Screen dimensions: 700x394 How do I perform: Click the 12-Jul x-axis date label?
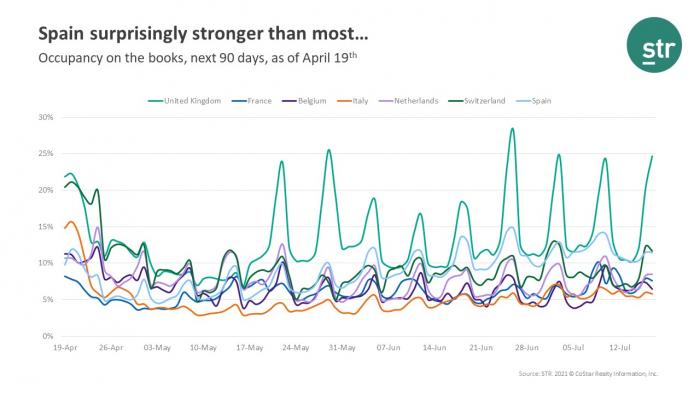pyautogui.click(x=620, y=348)
